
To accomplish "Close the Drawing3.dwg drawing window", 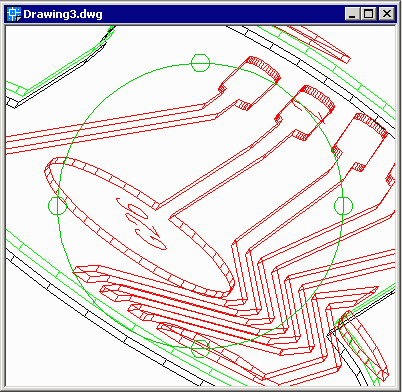I will point(387,14).
